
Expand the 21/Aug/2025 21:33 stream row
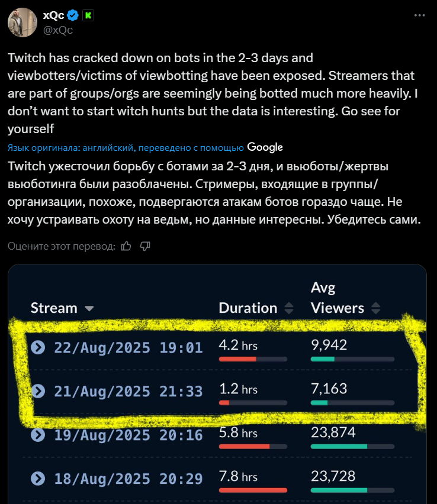pyautogui.click(x=38, y=391)
